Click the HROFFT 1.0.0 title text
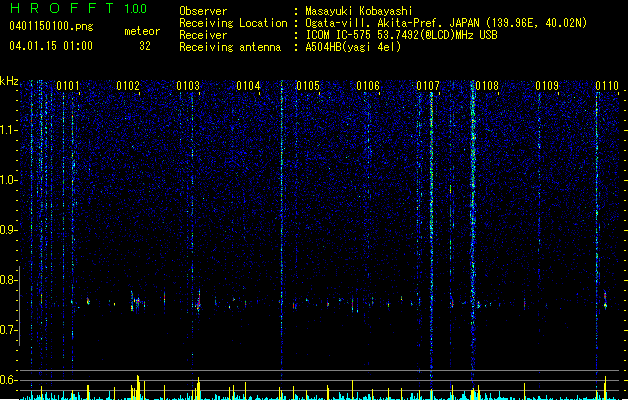This screenshot has width=629, height=400. [79, 8]
